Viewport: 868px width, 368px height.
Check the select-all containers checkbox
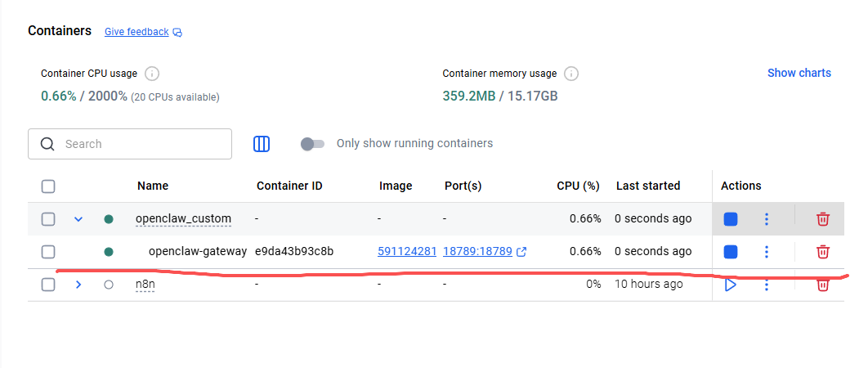48,186
